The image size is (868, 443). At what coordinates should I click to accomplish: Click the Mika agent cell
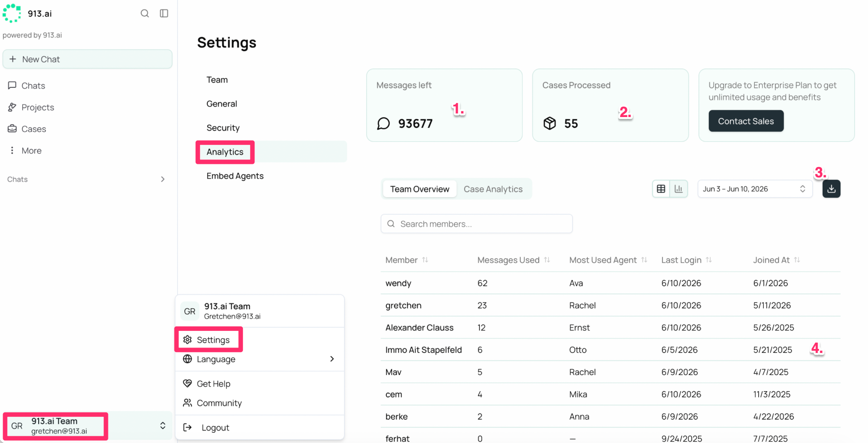pyautogui.click(x=578, y=394)
